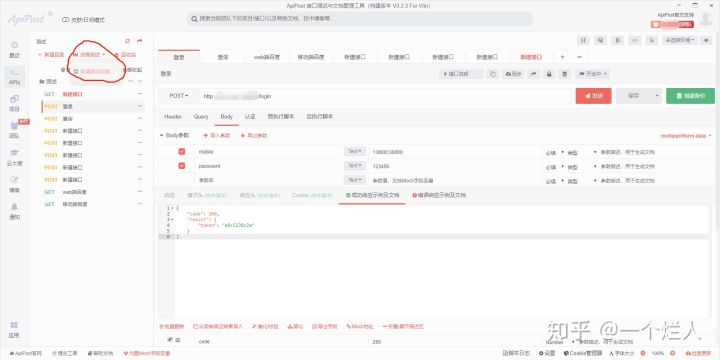Open the POST request method dropdown
This screenshot has width=720, height=360.
point(179,96)
